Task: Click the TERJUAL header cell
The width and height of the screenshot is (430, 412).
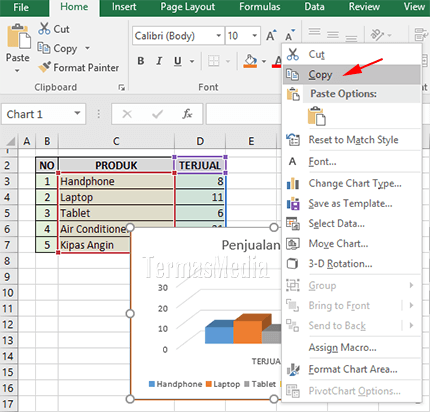Action: point(200,165)
